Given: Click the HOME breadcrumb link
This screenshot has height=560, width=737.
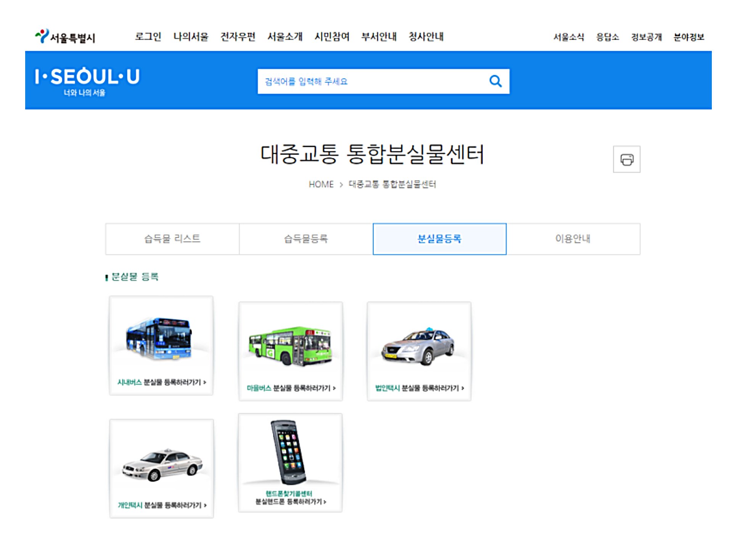Looking at the screenshot, I should pyautogui.click(x=321, y=184).
